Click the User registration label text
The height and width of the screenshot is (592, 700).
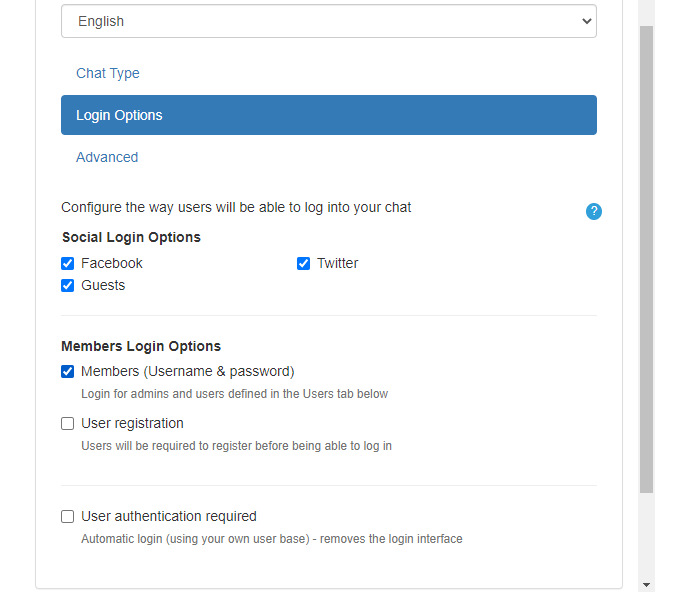tap(132, 424)
